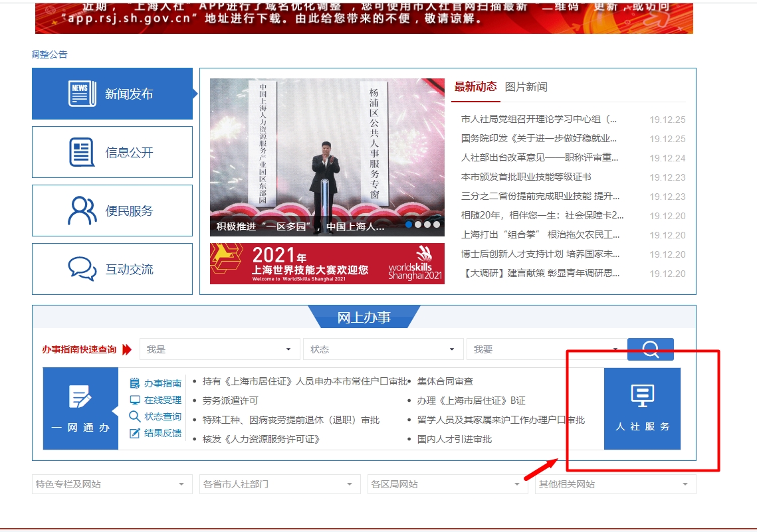The height and width of the screenshot is (532, 757).
Task: Open the 特色专栏及网站 dropdown
Action: pyautogui.click(x=112, y=484)
